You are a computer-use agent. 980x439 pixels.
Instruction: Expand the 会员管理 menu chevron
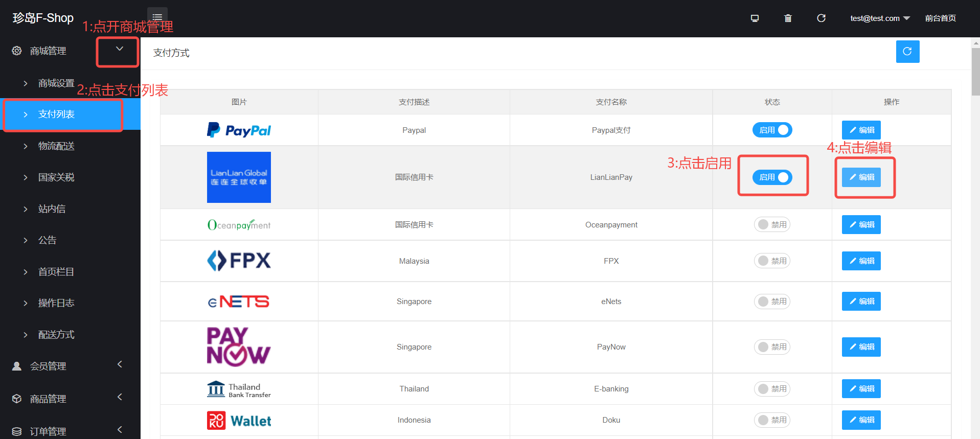tap(120, 364)
